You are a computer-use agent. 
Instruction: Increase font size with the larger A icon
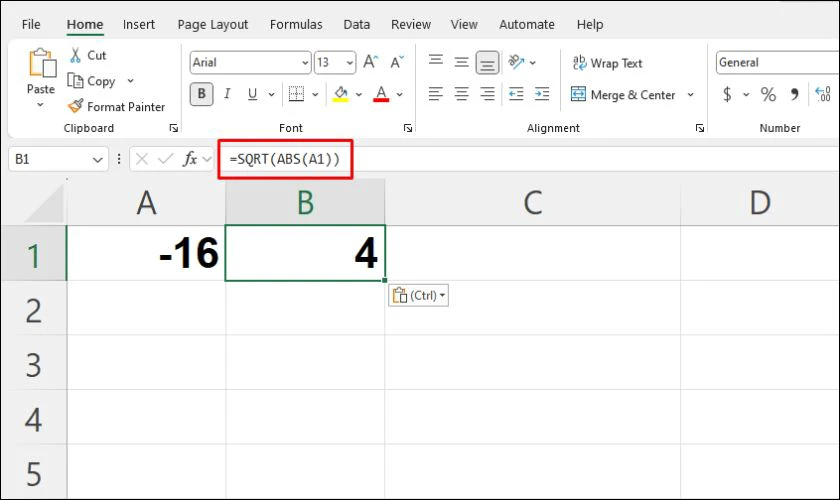tap(370, 62)
